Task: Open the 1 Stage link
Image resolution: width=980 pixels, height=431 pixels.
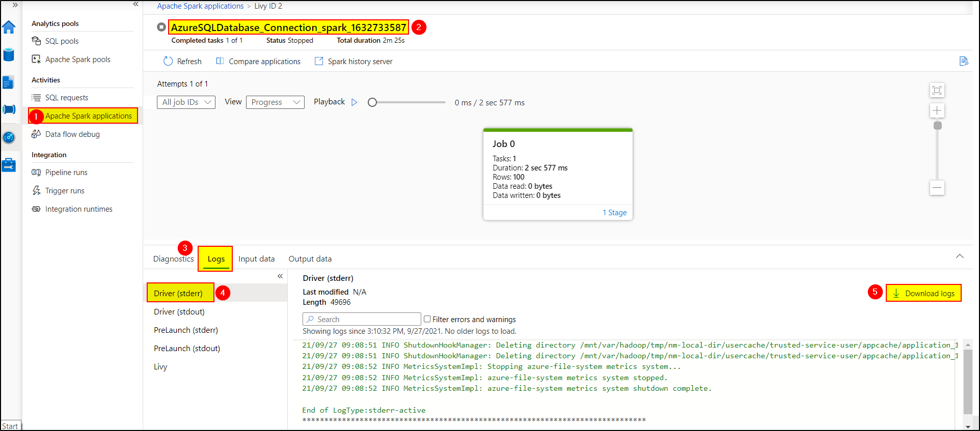Action: point(615,213)
